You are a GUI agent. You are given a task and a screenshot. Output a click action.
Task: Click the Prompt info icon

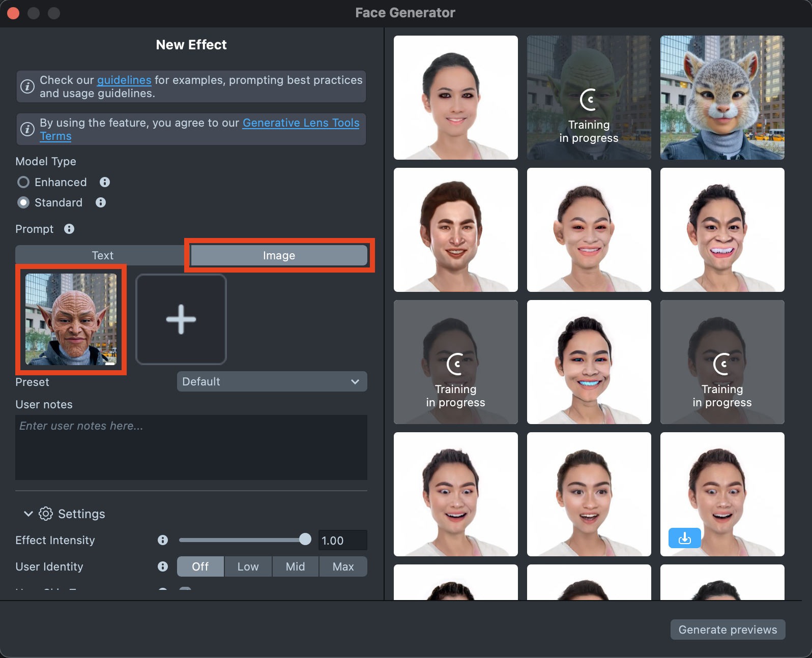click(69, 229)
